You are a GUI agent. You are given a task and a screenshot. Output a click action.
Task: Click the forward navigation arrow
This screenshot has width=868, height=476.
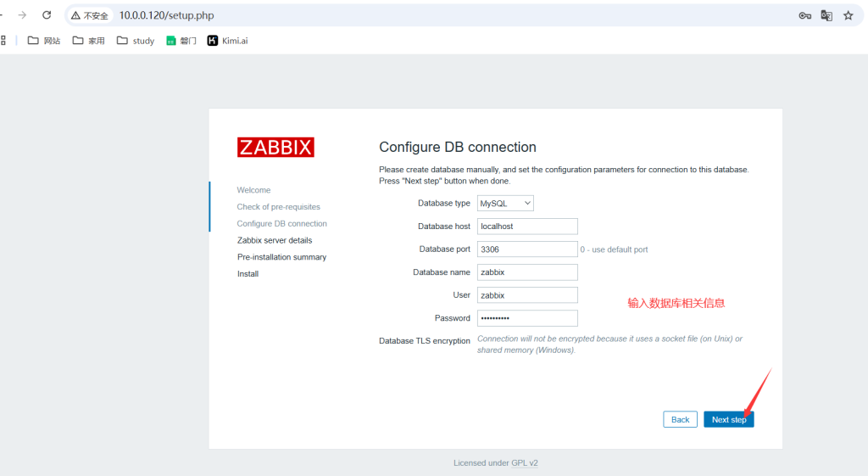[x=22, y=15]
